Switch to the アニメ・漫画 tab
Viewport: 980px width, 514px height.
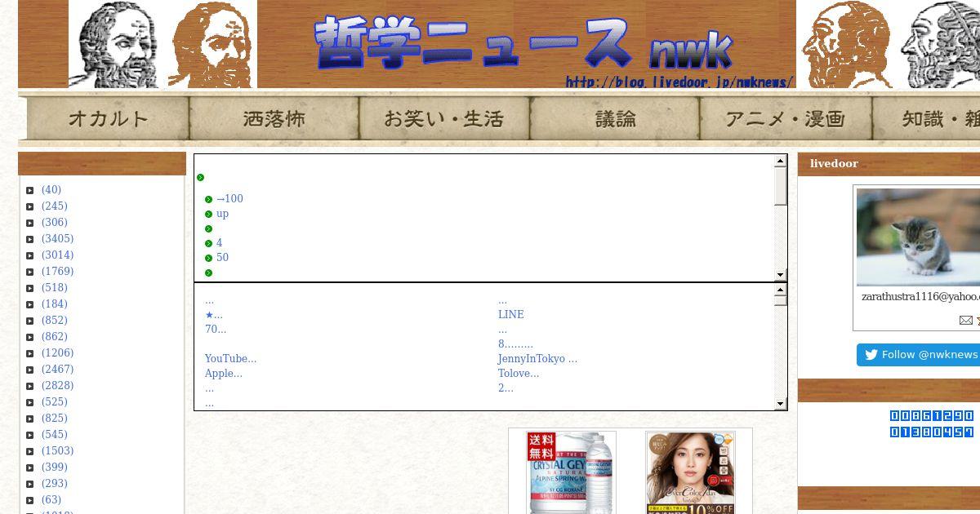pyautogui.click(x=786, y=119)
